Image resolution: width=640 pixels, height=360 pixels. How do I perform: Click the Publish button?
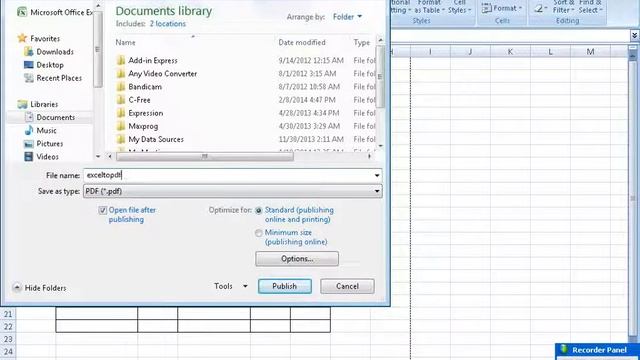[284, 286]
